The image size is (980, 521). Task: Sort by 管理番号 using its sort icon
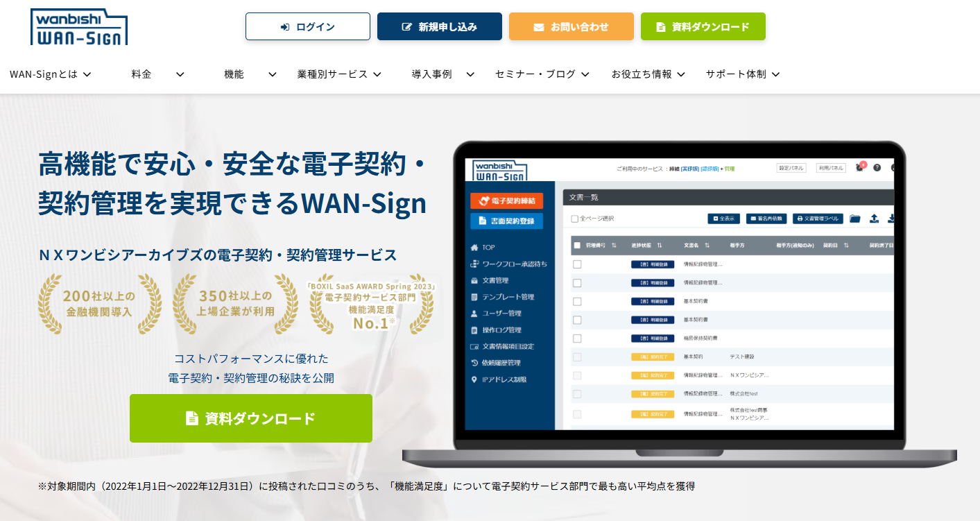[x=614, y=246]
